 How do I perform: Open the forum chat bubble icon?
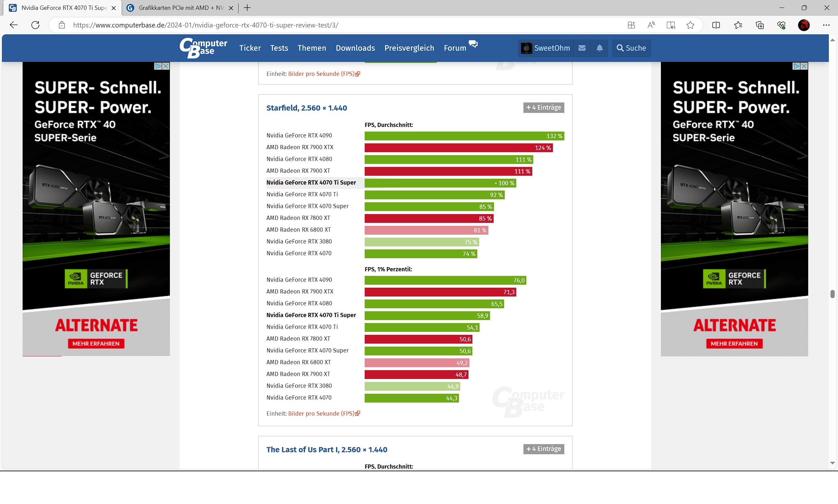point(473,44)
